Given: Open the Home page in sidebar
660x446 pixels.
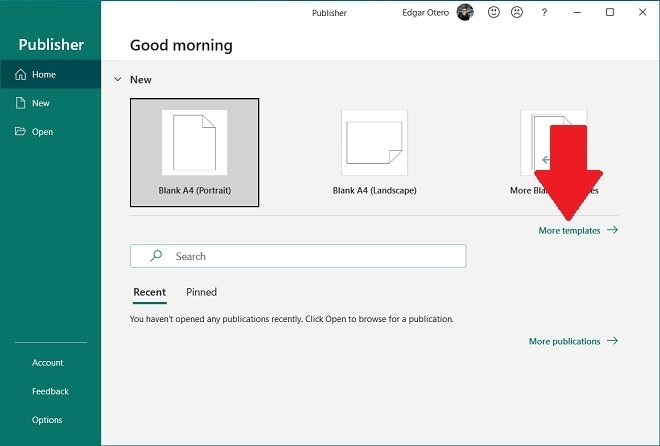Looking at the screenshot, I should coord(50,74).
